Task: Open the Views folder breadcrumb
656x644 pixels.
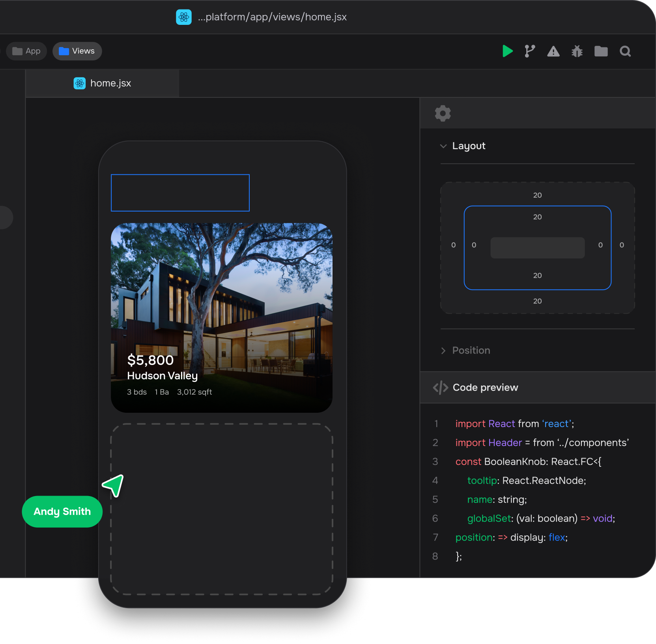Action: tap(77, 51)
